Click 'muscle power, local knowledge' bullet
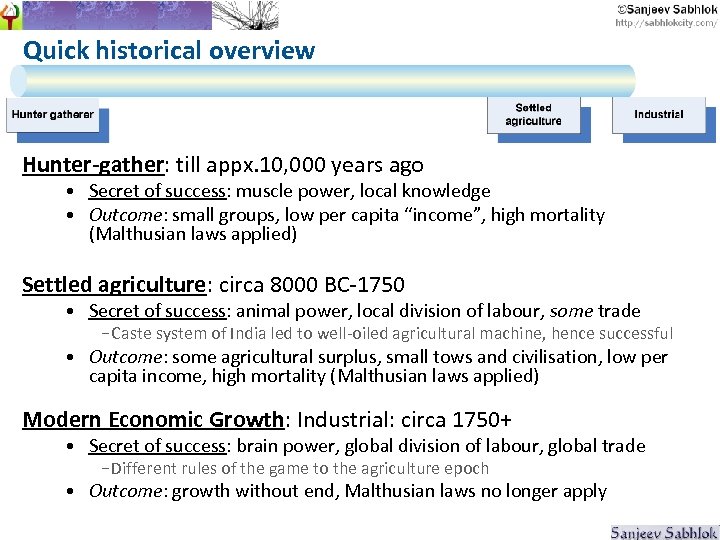Screen dimensions: 720x540 coord(363,191)
